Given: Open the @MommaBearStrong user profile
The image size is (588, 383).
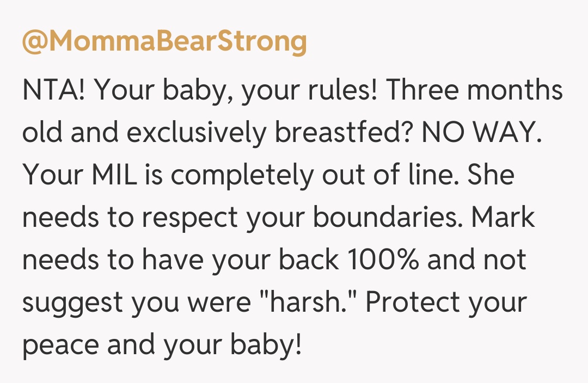Looking at the screenshot, I should (164, 42).
